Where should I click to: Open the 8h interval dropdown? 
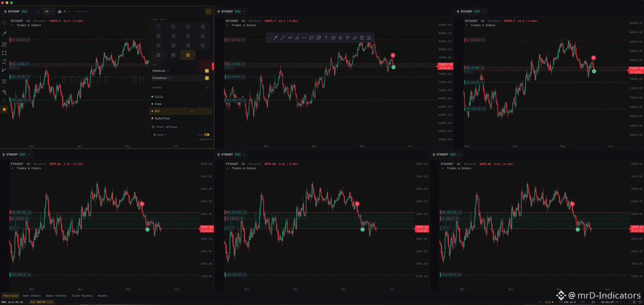coord(48,11)
